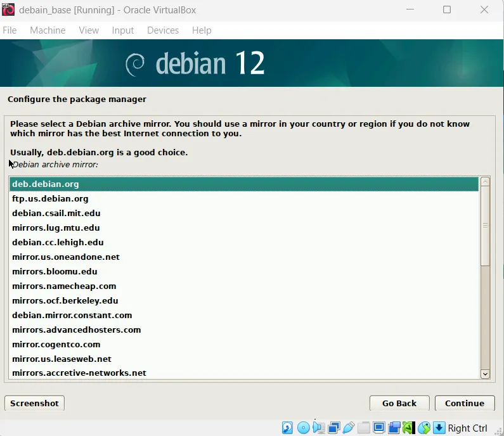Select the mirrors.ocf.berkeley.edu mirror
This screenshot has width=504, height=436.
coord(243,301)
